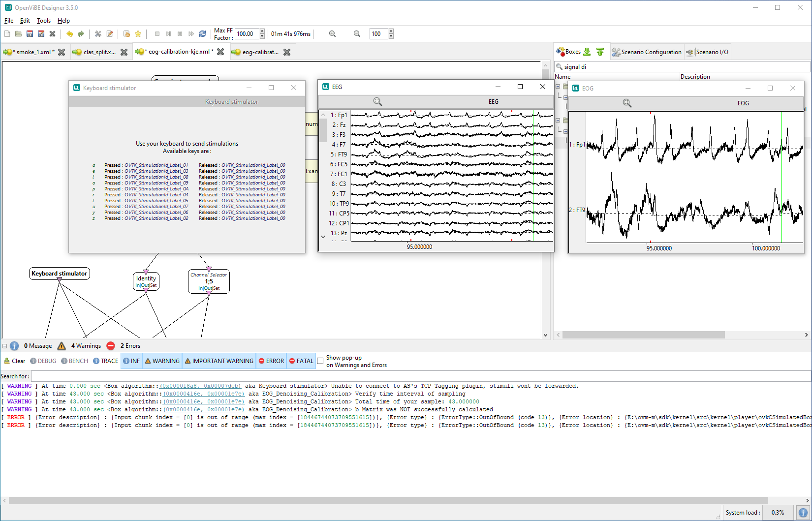812x521 pixels.
Task: Decrease the Max FF Factor value
Action: pos(262,36)
